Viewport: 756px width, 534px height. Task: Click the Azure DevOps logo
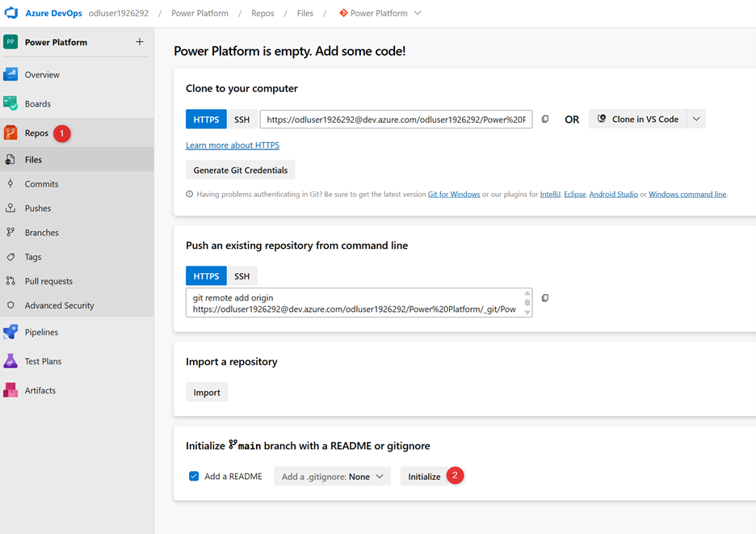(x=10, y=12)
